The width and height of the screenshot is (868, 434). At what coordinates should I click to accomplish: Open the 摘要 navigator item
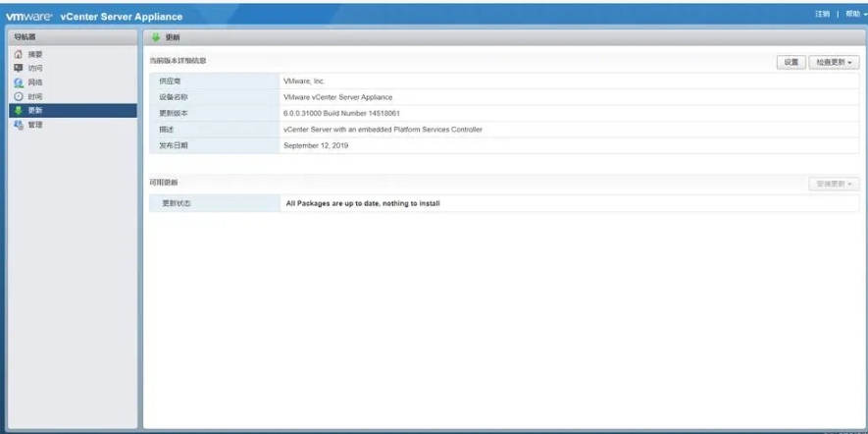pyautogui.click(x=74, y=54)
